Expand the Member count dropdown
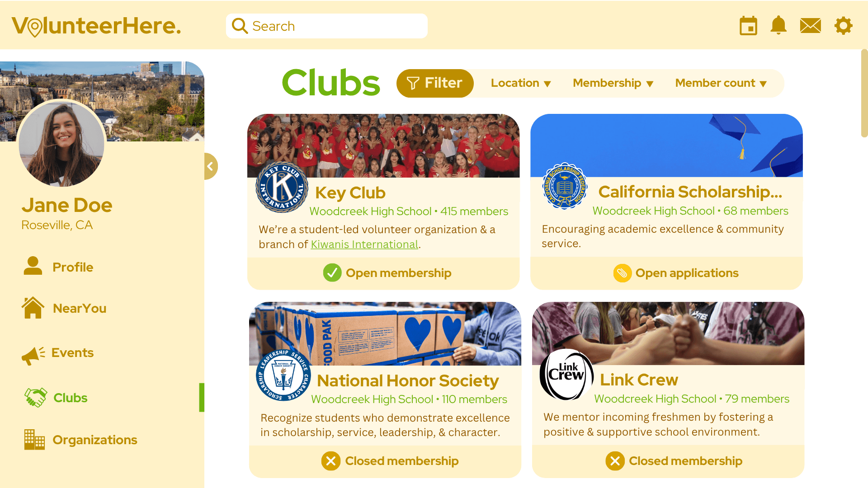The image size is (868, 488). tap(721, 83)
